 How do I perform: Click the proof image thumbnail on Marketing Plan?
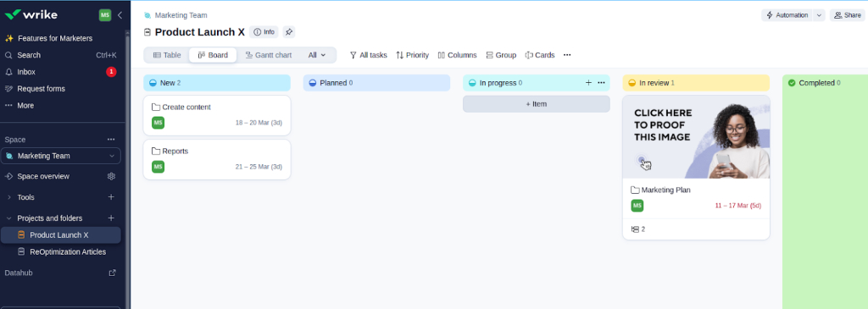pyautogui.click(x=696, y=137)
